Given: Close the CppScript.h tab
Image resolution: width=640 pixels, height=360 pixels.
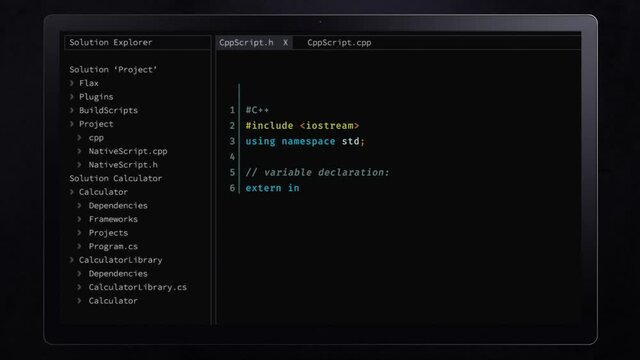Looking at the screenshot, I should click(x=285, y=42).
